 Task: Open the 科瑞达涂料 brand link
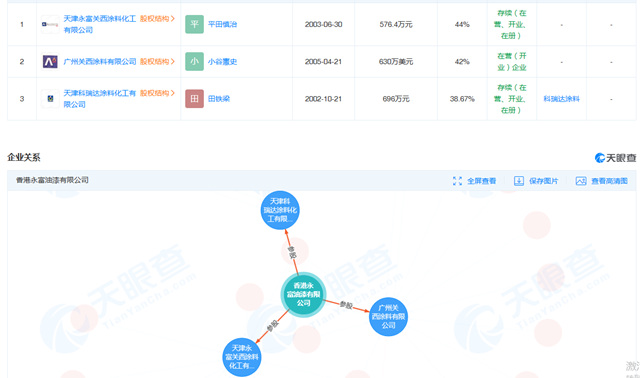(x=561, y=99)
